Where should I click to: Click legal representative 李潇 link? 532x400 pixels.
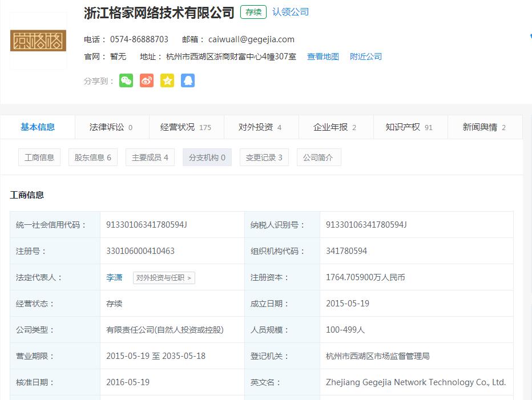point(114,277)
